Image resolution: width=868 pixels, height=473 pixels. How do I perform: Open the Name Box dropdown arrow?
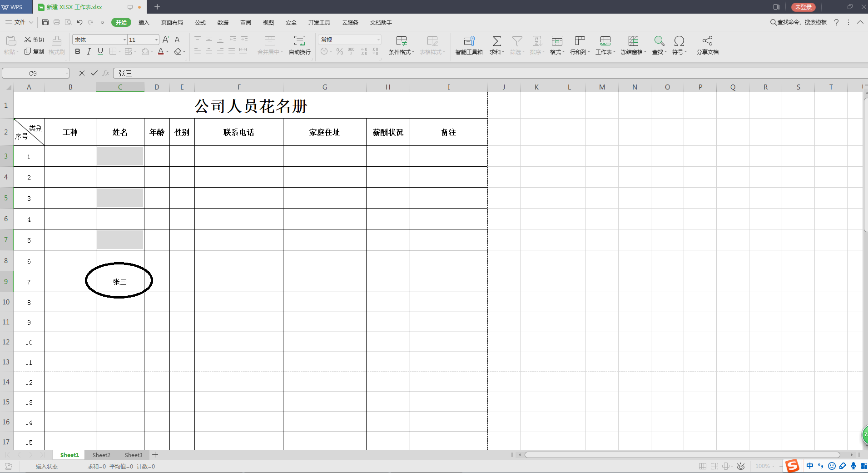pyautogui.click(x=67, y=73)
